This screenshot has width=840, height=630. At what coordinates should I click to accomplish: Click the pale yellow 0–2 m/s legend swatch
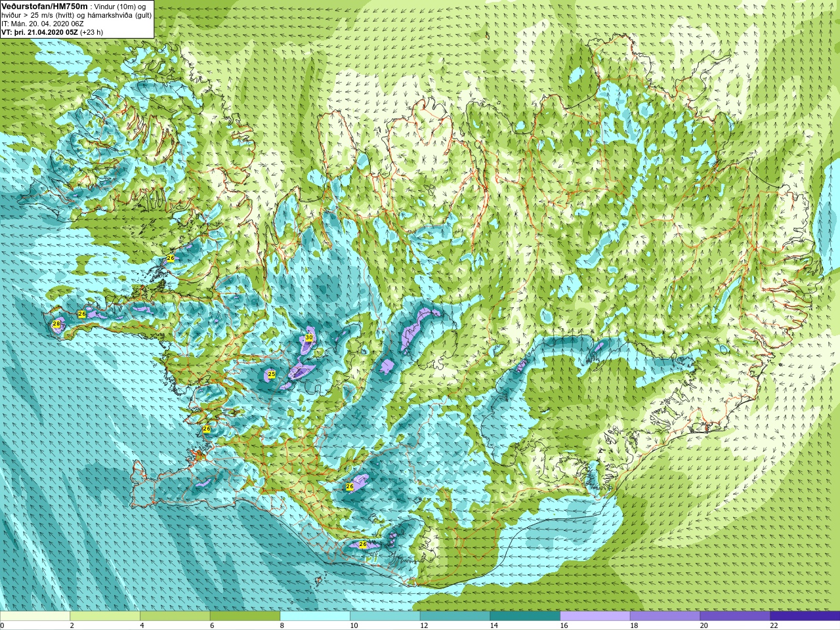35,616
